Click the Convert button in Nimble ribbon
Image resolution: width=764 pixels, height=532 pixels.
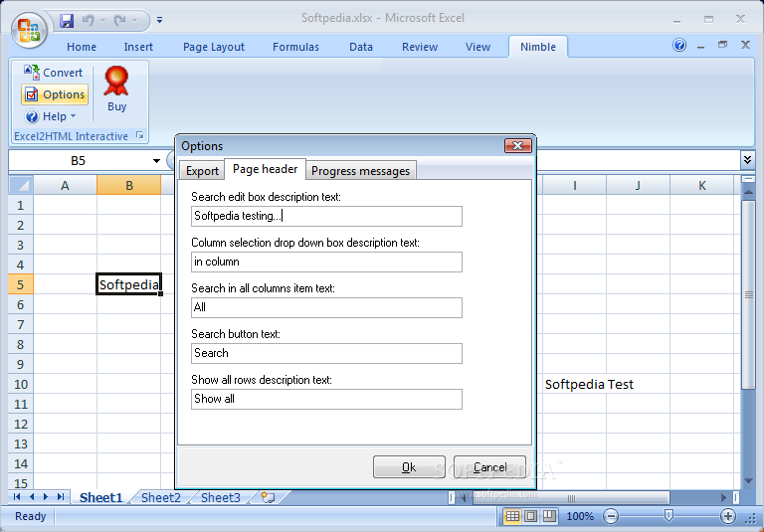[54, 73]
